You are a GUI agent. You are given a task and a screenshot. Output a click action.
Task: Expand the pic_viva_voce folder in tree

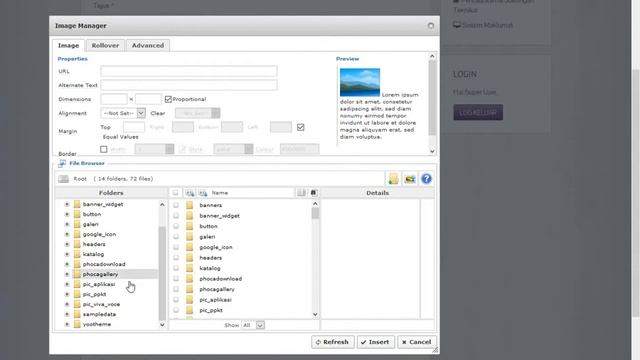click(67, 304)
